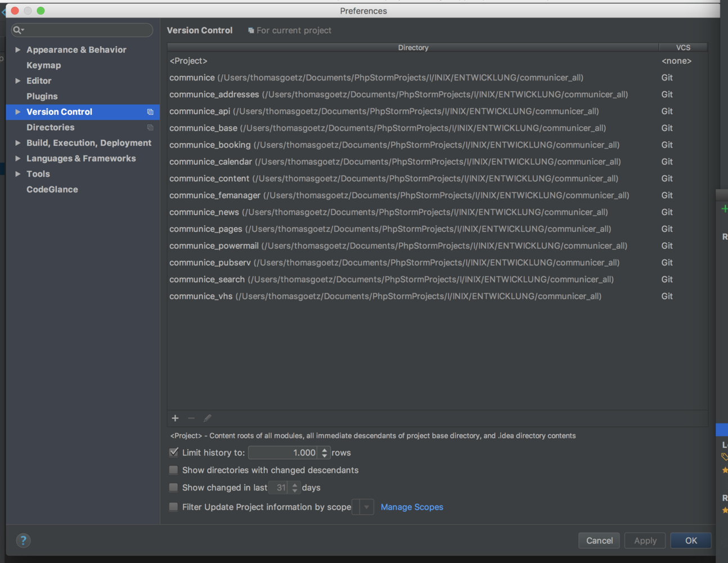Expand Appearance & Behavior section
The width and height of the screenshot is (728, 563).
pyautogui.click(x=18, y=50)
